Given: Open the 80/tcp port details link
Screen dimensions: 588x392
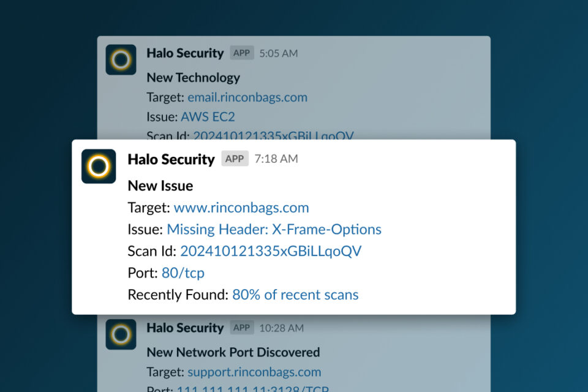Looking at the screenshot, I should coord(183,273).
